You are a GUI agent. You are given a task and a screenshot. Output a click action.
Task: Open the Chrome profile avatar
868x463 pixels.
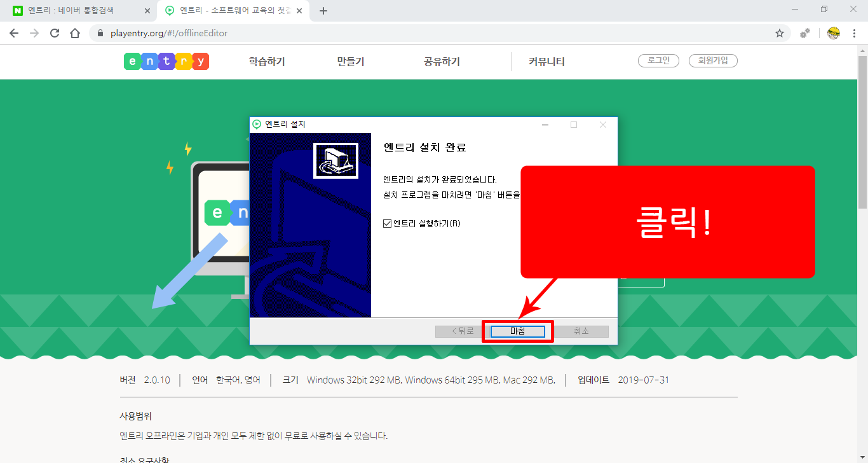834,33
